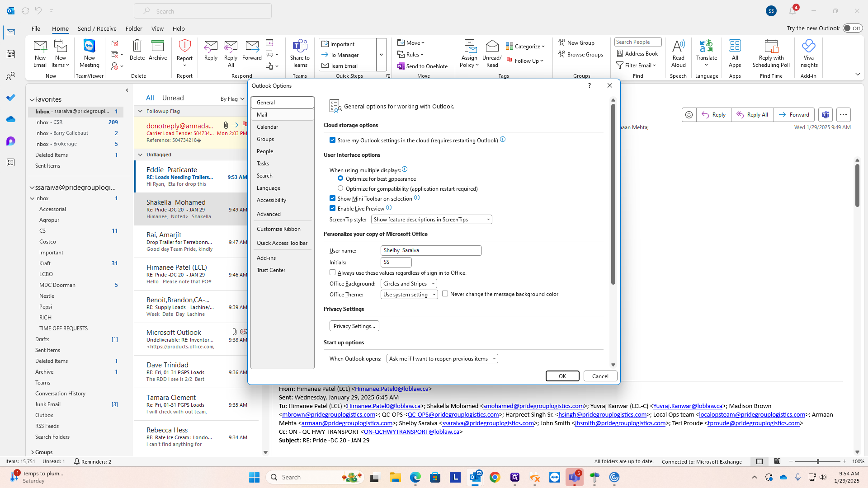Click zoom in plus on status bar
868x488 pixels.
844,461
